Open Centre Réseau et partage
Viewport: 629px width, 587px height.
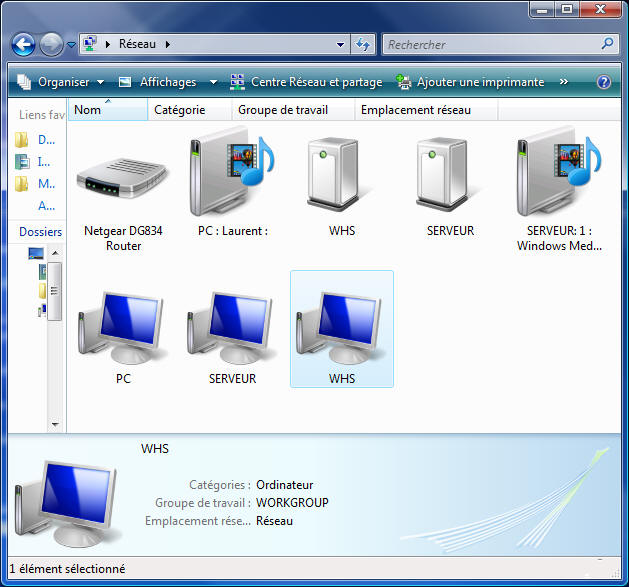point(306,82)
